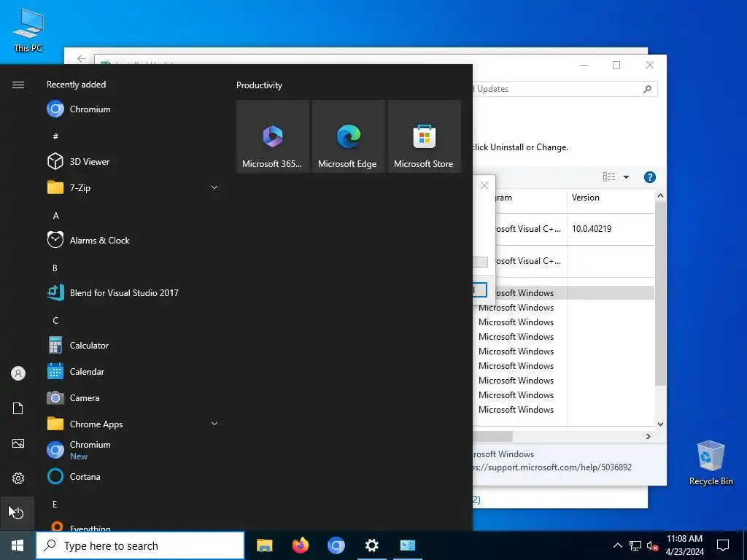Viewport: 747px width, 560px height.
Task: Expand the 7-Zip folder chevron
Action: (214, 187)
